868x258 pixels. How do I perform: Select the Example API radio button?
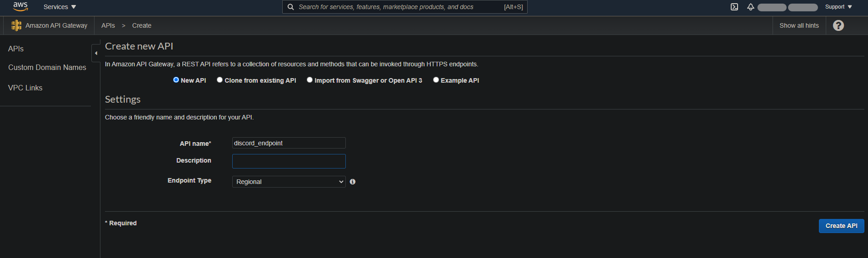point(436,80)
